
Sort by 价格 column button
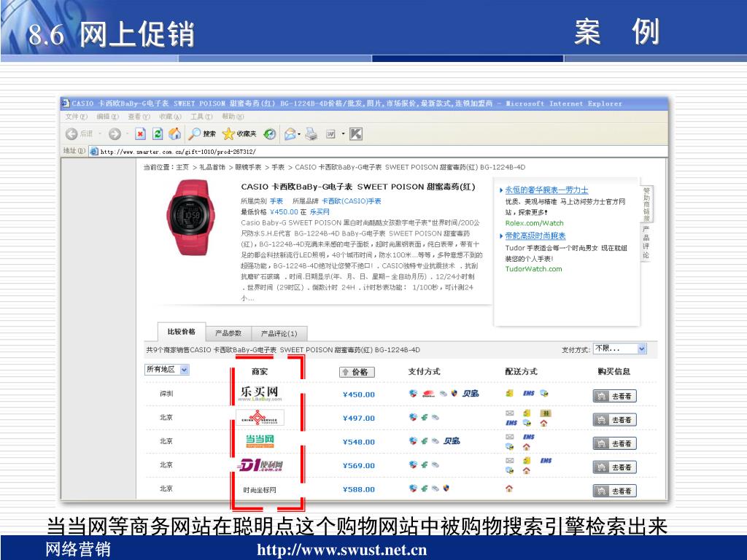pyautogui.click(x=357, y=372)
